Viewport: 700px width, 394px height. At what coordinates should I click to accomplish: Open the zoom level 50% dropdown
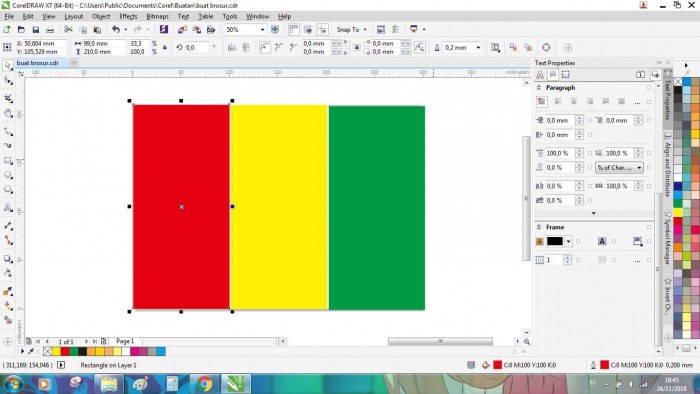click(x=262, y=29)
